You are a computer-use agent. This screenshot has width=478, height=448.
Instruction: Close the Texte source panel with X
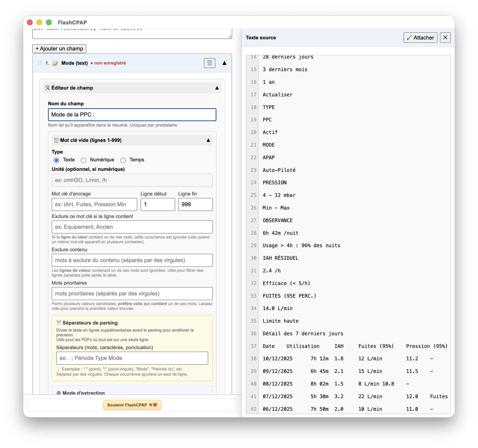click(445, 37)
